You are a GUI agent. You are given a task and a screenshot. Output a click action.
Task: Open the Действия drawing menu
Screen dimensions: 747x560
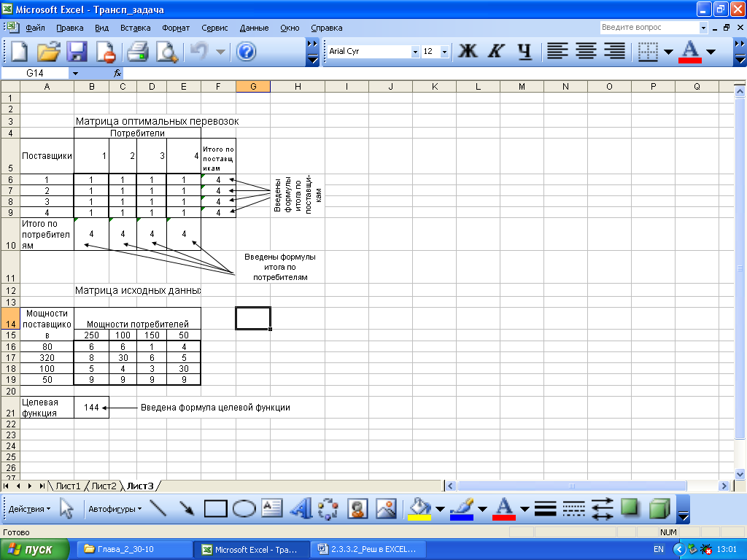29,509
